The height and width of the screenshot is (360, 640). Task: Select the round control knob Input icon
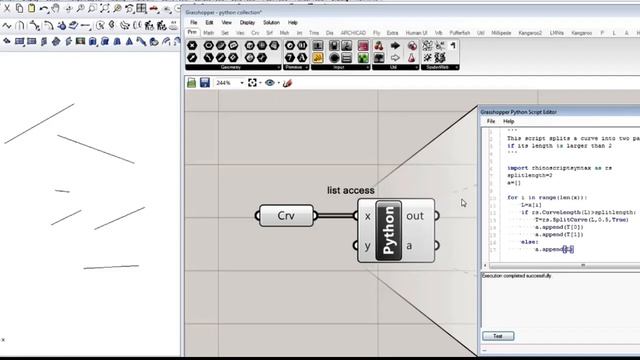pyautogui.click(x=334, y=58)
